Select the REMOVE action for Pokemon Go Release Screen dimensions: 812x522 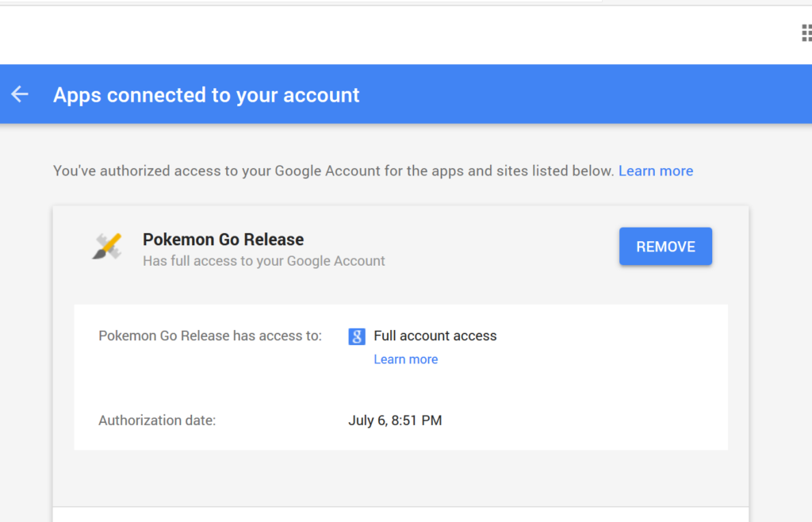(665, 246)
